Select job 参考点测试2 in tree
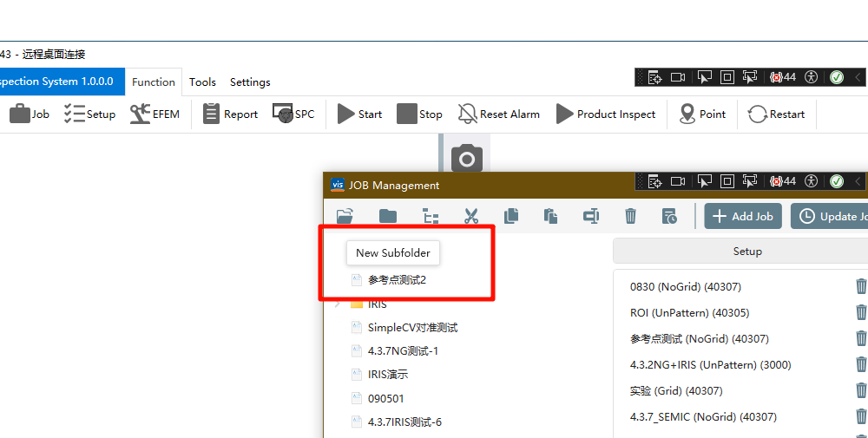The height and width of the screenshot is (438, 868). point(397,280)
